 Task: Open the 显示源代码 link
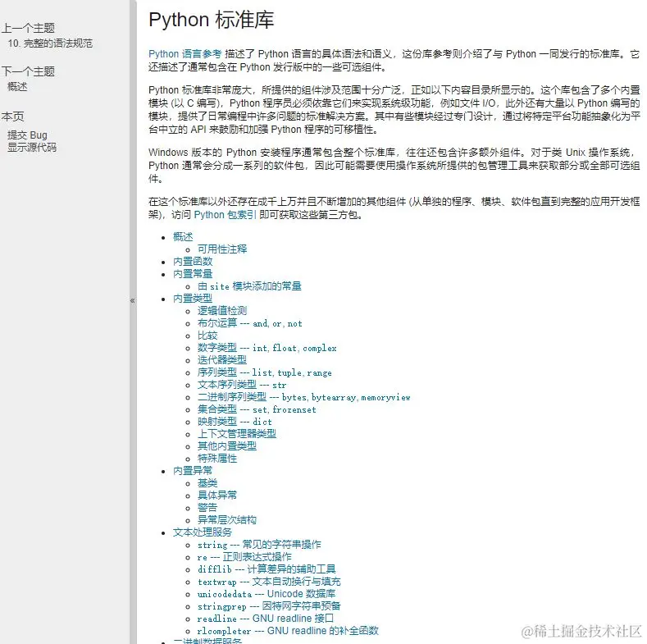pyautogui.click(x=32, y=148)
